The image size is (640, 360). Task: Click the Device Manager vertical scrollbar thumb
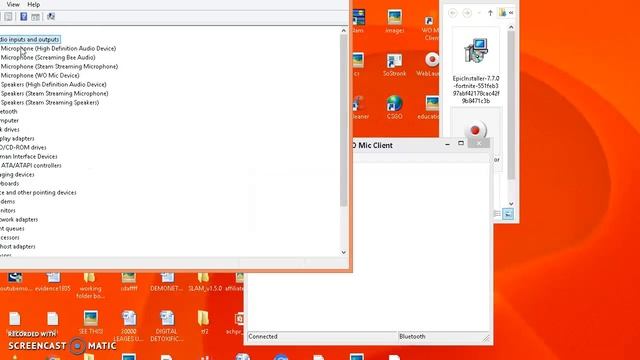344,120
